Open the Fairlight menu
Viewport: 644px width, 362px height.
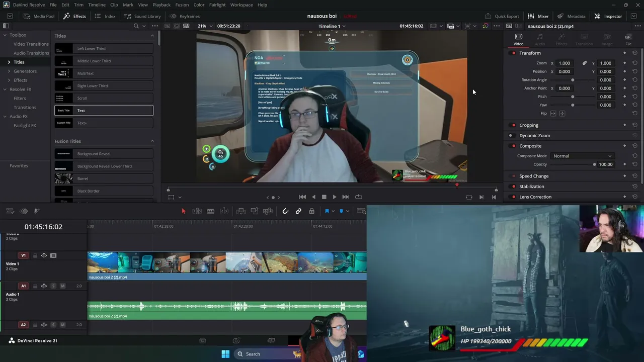[217, 5]
